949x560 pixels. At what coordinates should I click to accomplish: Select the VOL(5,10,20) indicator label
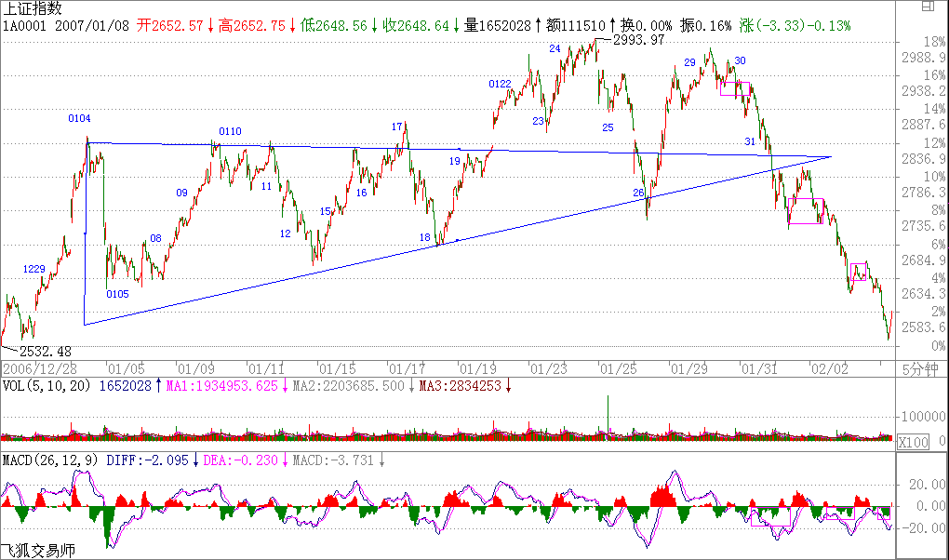47,385
